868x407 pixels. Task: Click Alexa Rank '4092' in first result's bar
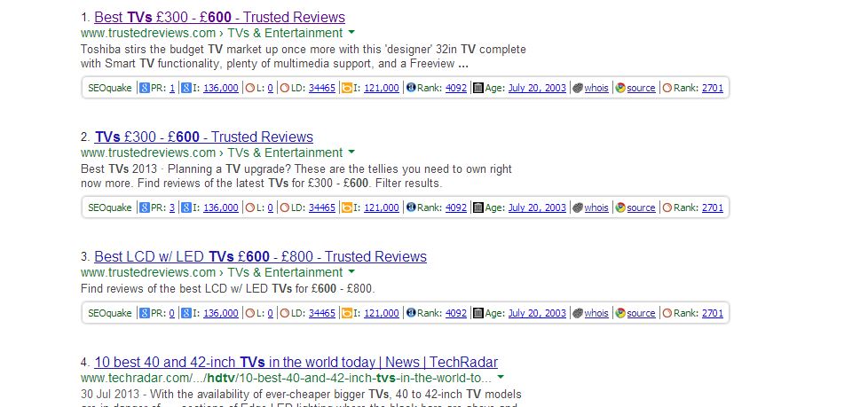point(456,88)
